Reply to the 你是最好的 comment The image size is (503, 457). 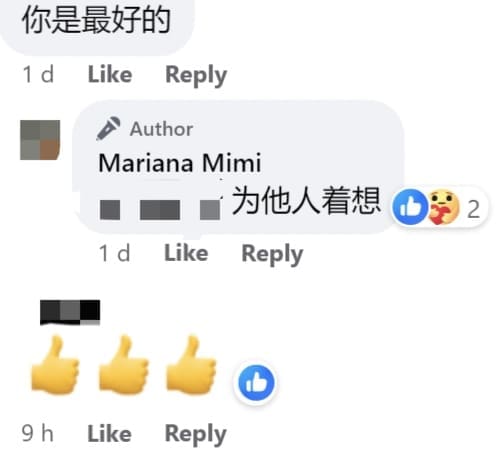coord(196,75)
